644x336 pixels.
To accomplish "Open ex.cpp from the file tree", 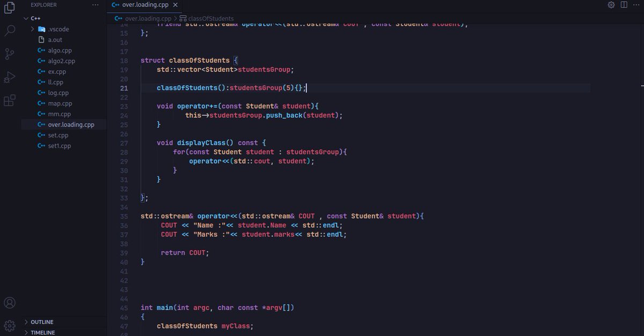I will pyautogui.click(x=57, y=71).
